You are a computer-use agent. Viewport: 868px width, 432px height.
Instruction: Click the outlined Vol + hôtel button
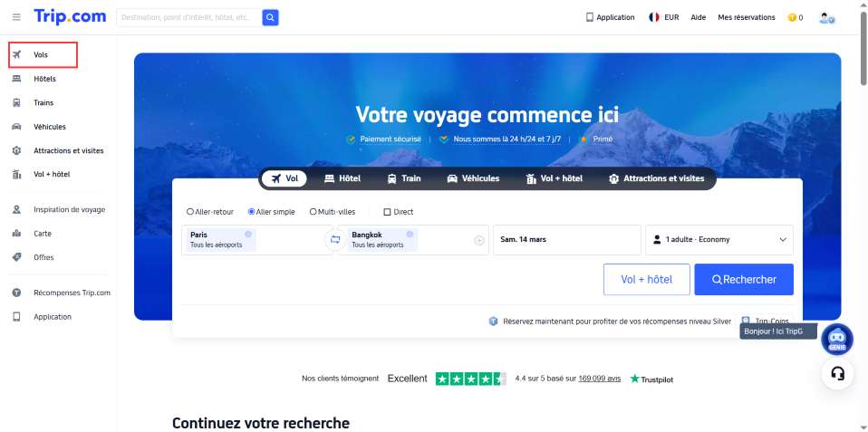[647, 279]
